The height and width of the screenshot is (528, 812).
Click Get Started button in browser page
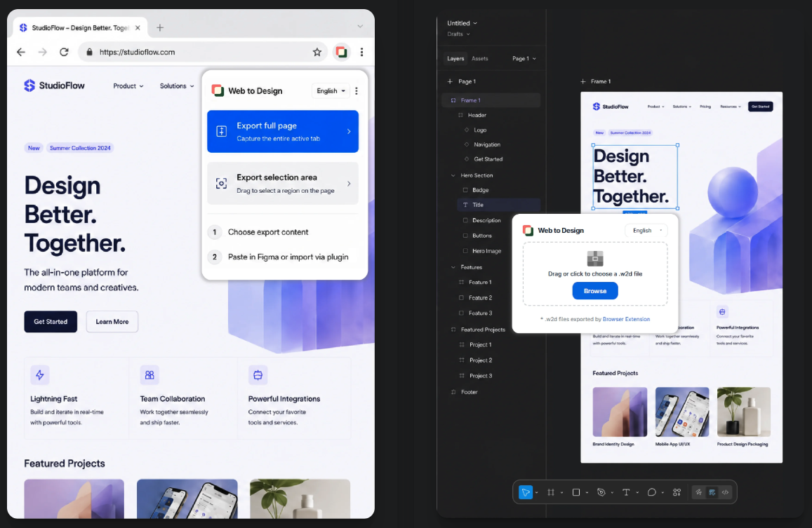pos(51,321)
